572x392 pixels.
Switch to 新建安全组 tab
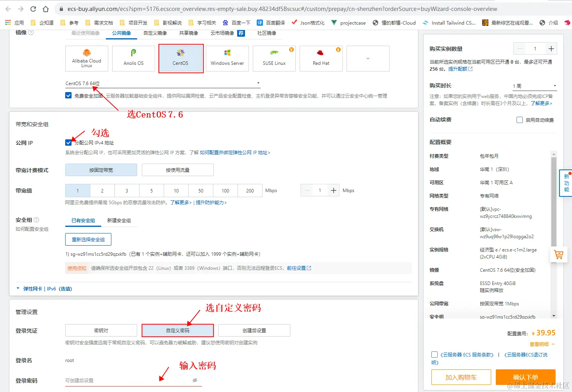pyautogui.click(x=119, y=221)
